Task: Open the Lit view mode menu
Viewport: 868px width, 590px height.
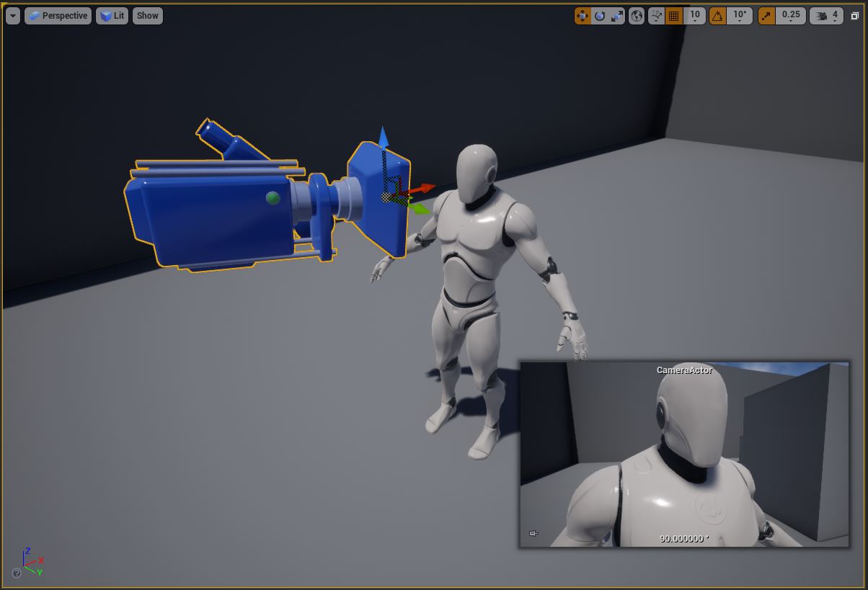Action: 112,16
